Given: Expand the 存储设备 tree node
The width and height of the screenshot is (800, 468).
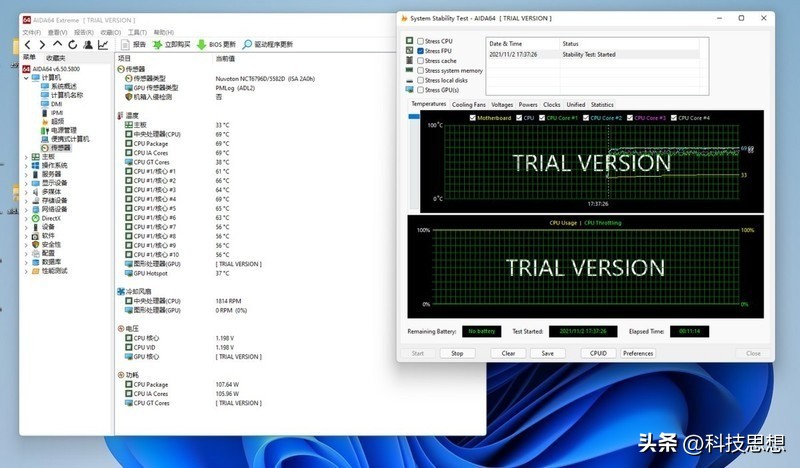Looking at the screenshot, I should (28, 199).
